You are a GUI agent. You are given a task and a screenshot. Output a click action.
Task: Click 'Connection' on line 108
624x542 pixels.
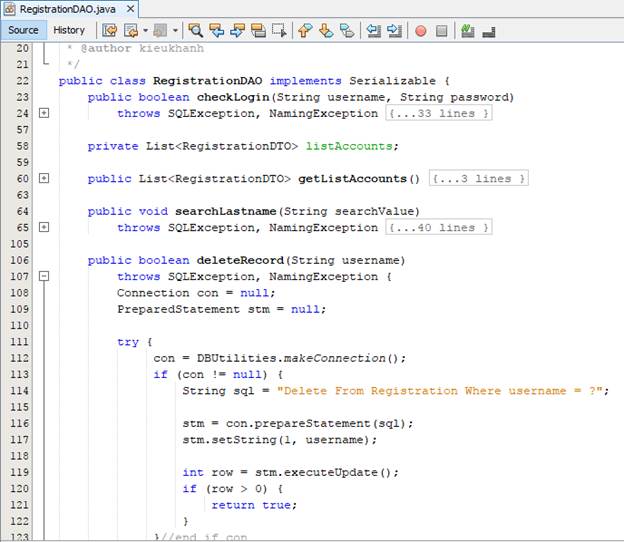pos(153,293)
